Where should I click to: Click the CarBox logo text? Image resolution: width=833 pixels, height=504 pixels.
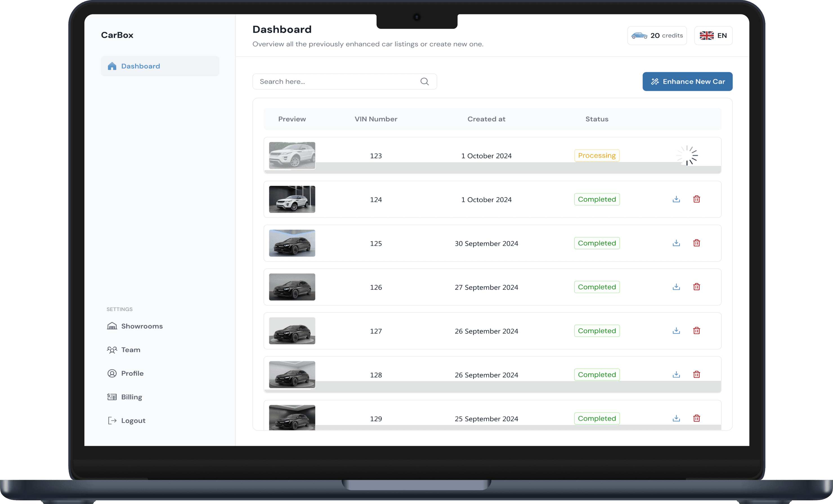pos(117,35)
